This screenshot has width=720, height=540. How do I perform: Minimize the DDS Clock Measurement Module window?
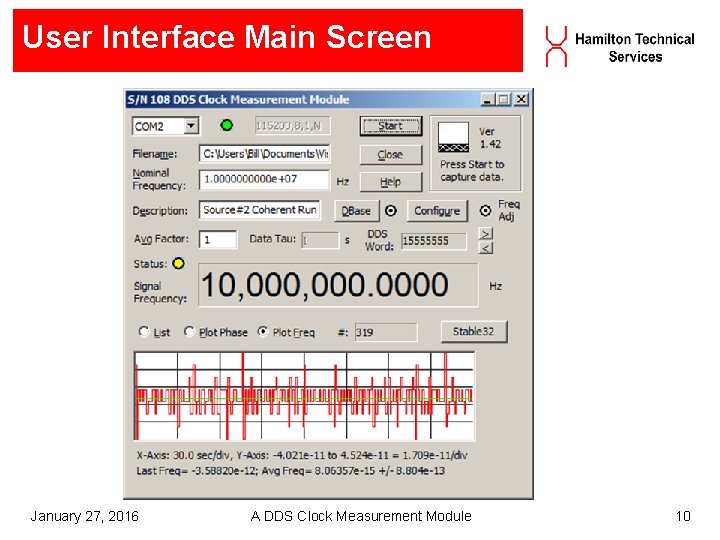click(x=488, y=99)
